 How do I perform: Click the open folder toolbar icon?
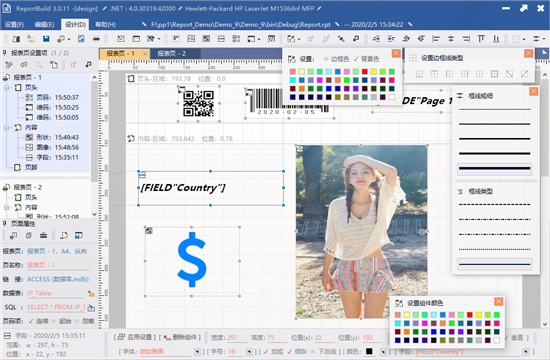point(31,39)
